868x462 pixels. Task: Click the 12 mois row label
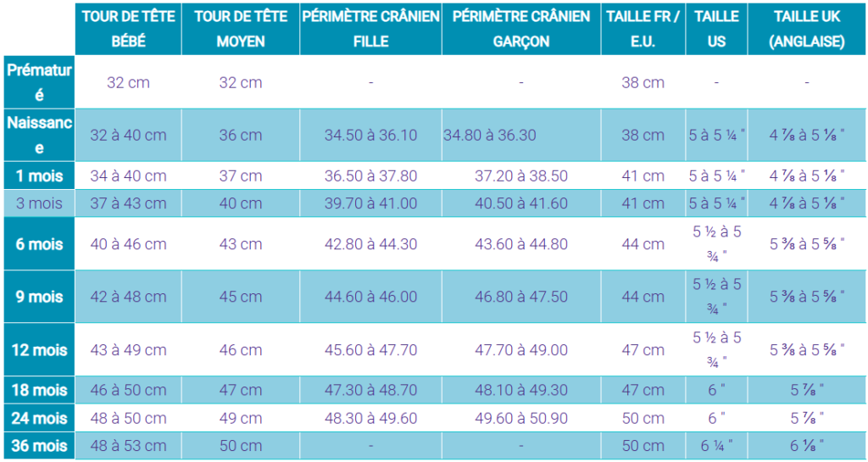(39, 350)
